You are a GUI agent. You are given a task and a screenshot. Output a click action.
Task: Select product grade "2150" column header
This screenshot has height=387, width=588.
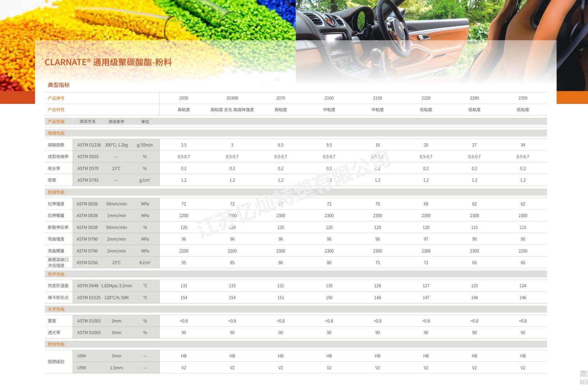(378, 98)
